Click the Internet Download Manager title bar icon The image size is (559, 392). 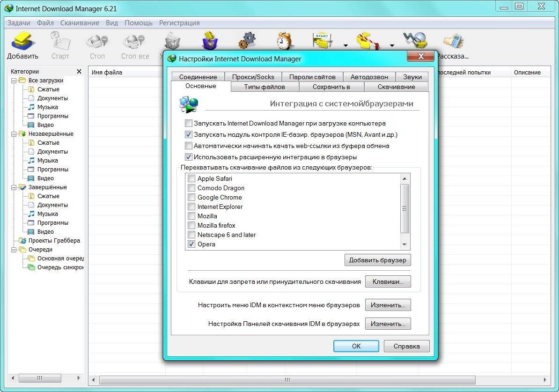coord(9,8)
